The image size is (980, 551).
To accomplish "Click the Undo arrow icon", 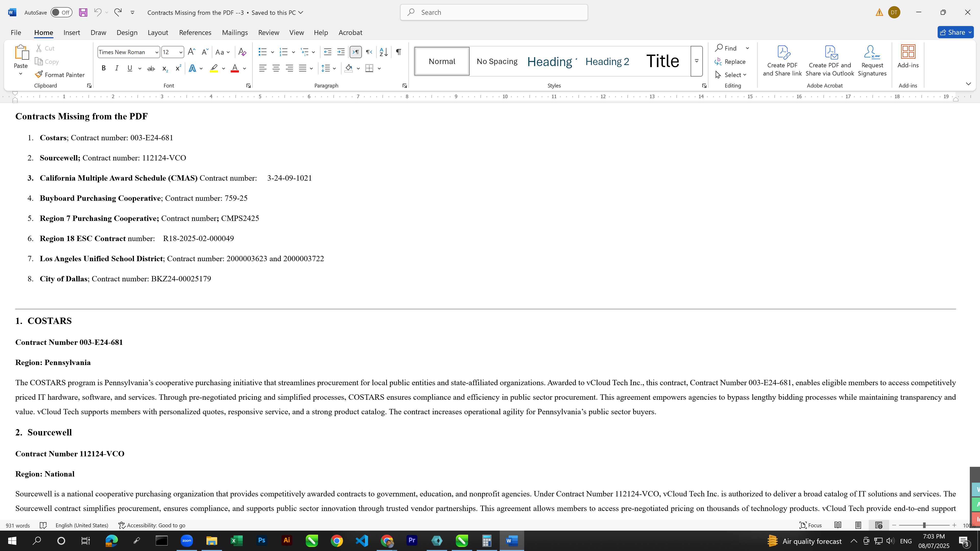I will click(x=97, y=12).
